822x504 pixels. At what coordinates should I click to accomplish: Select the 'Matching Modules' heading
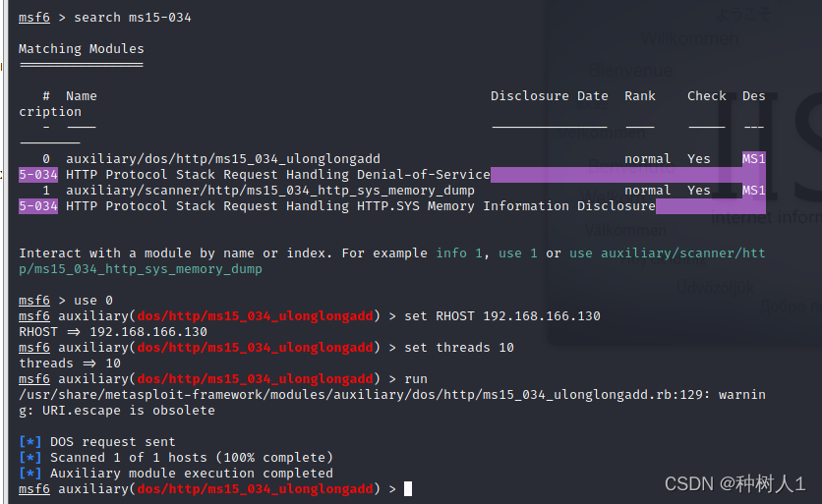click(82, 49)
